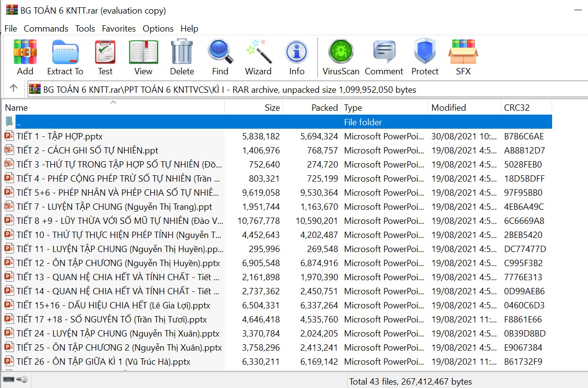Select the '..' File folder row
The width and height of the screenshot is (588, 388).
[x=277, y=122]
